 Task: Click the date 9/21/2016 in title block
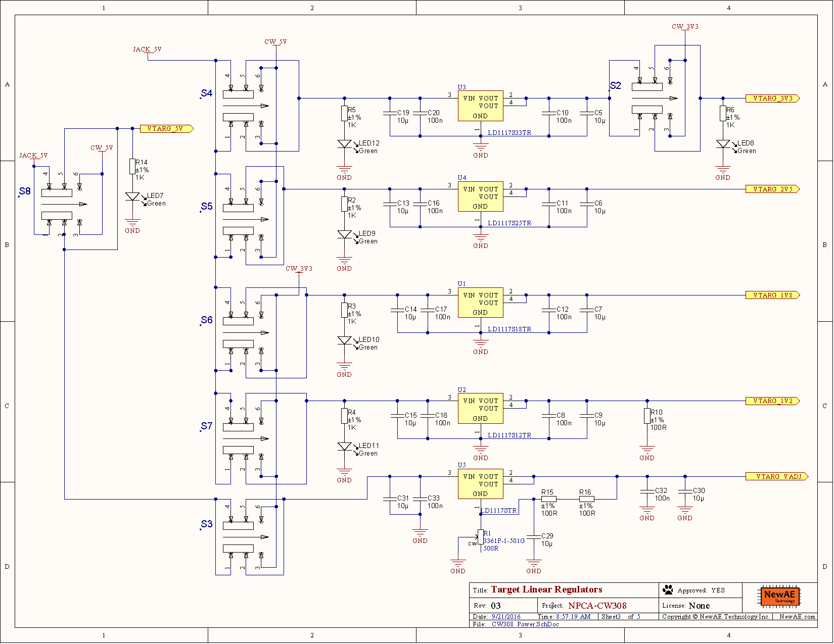(x=506, y=617)
